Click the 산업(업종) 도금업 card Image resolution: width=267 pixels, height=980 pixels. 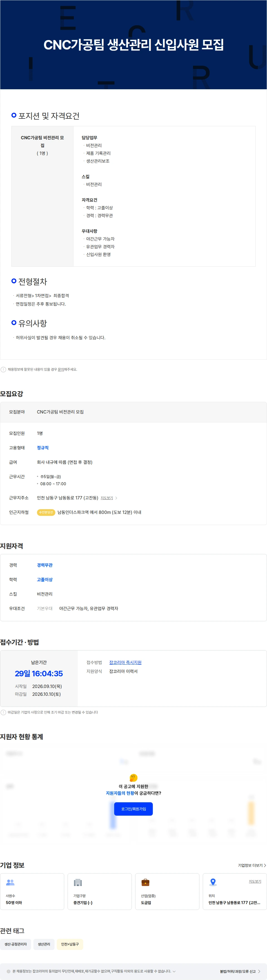click(167, 891)
